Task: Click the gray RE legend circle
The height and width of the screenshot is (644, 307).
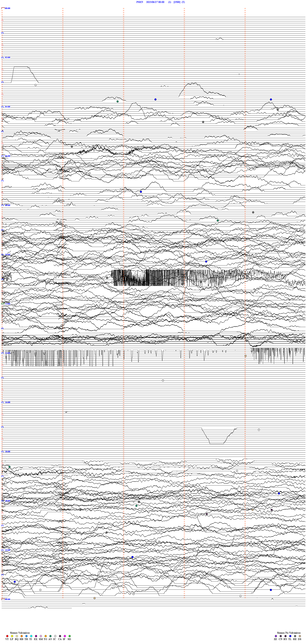Action: point(295,636)
